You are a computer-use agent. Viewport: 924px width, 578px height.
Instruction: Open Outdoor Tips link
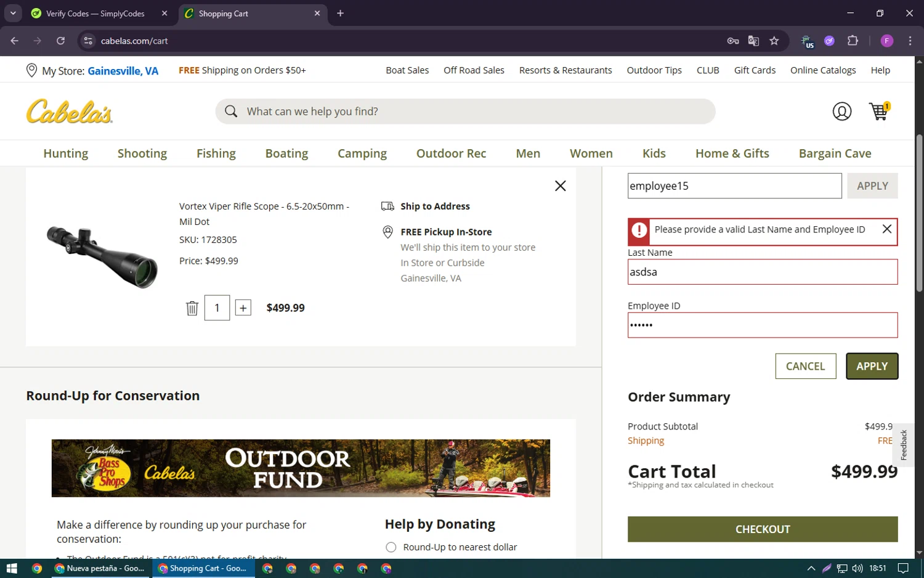click(654, 70)
